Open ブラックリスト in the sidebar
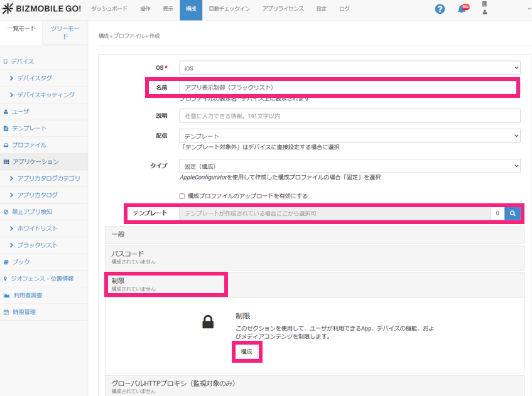Image resolution: width=532 pixels, height=396 pixels. coord(37,245)
